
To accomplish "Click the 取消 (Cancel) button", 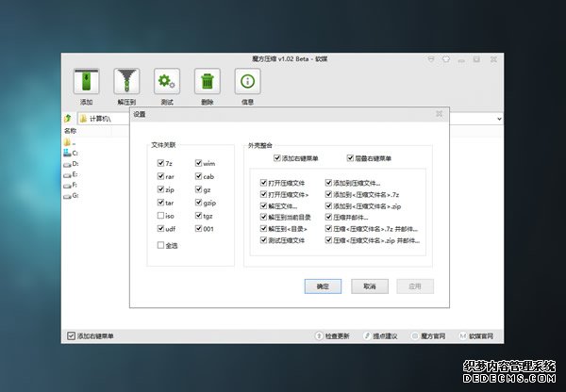I will click(370, 286).
